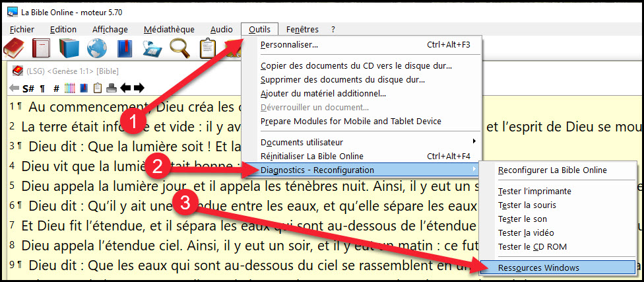Click the large clipboard notes icon
This screenshot has height=282, width=644.
[x=208, y=48]
